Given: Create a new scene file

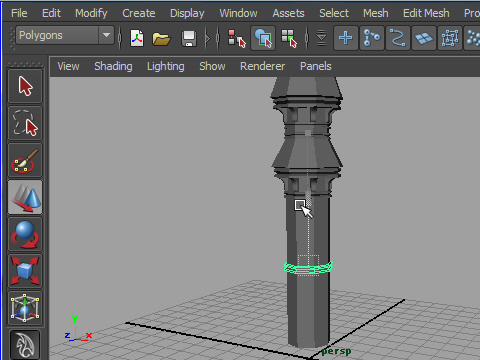Looking at the screenshot, I should (137, 38).
